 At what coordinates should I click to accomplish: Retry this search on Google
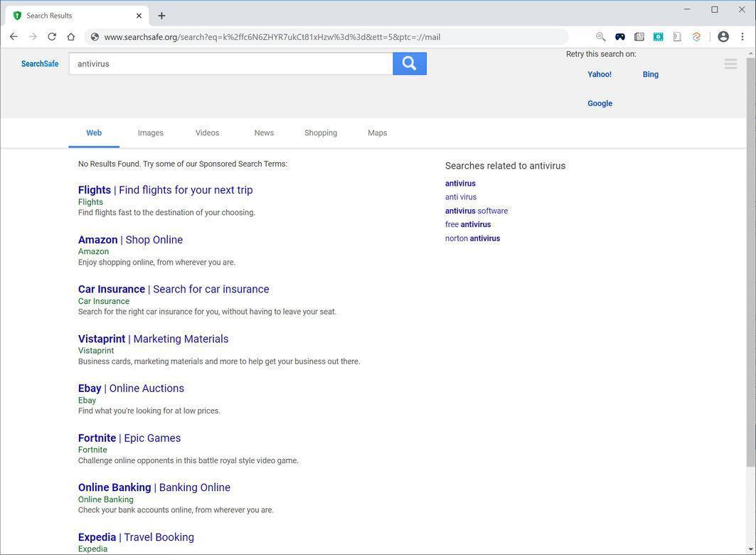(600, 103)
